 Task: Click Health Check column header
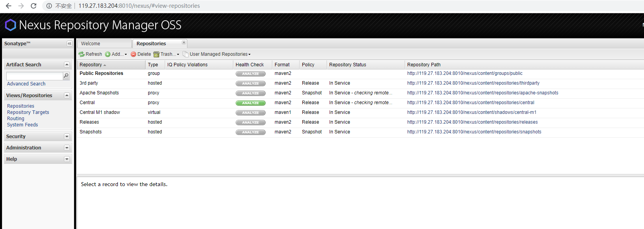coord(252,65)
